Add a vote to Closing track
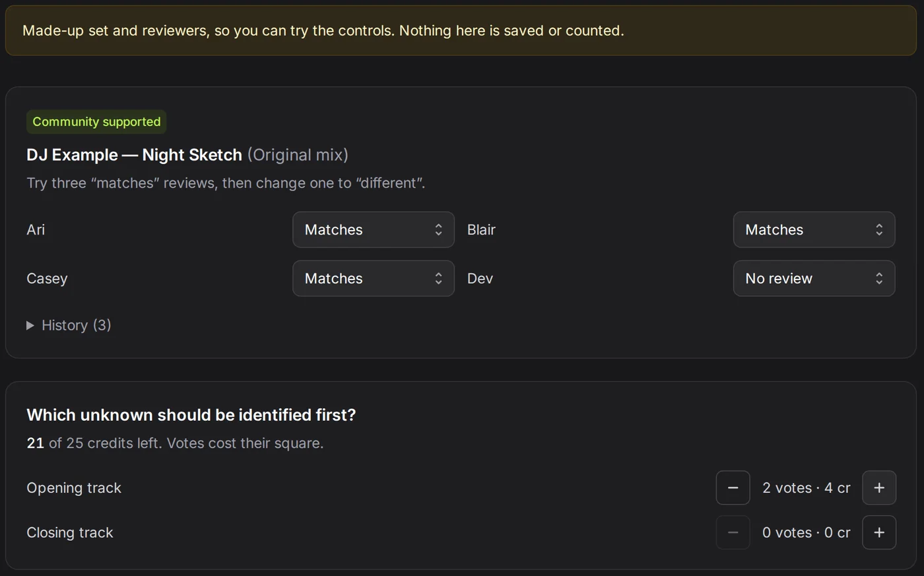 pos(879,532)
